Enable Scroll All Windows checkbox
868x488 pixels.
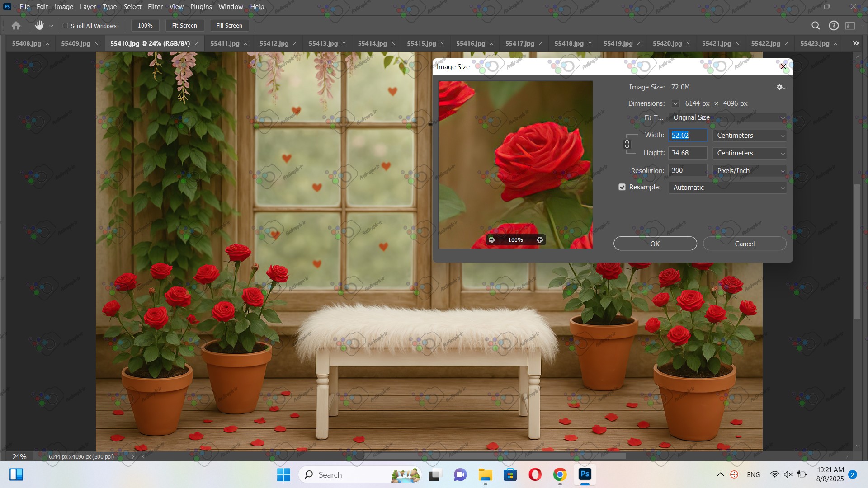tap(66, 26)
